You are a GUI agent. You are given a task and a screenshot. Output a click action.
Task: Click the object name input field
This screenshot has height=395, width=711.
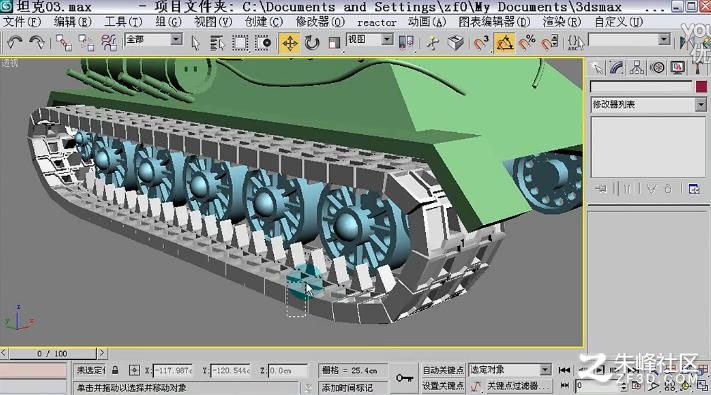tap(641, 87)
